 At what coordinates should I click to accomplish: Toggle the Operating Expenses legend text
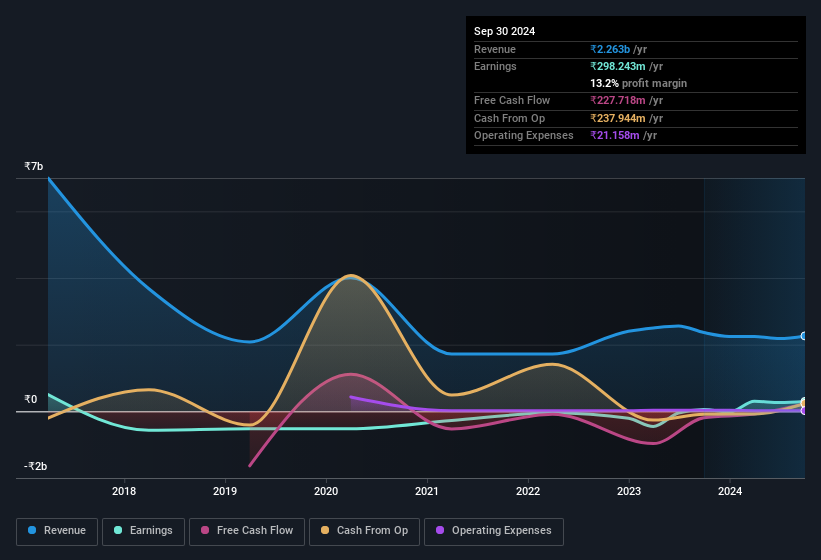[x=501, y=531]
